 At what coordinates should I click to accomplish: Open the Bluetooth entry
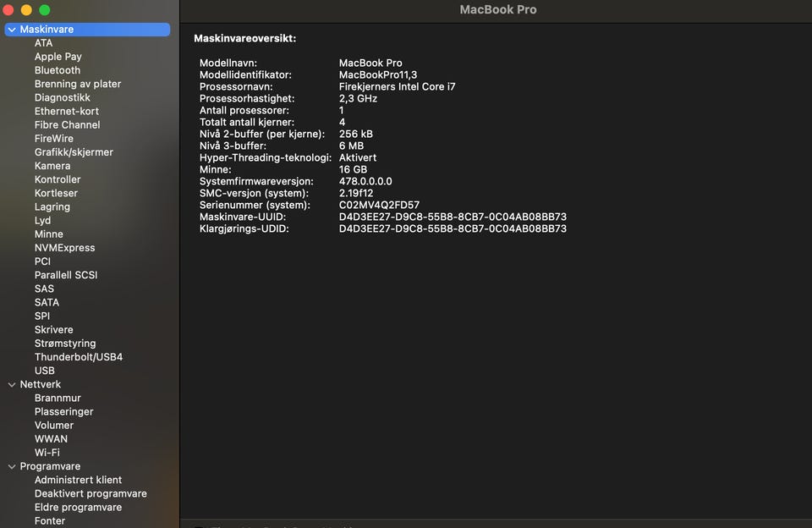pos(58,70)
